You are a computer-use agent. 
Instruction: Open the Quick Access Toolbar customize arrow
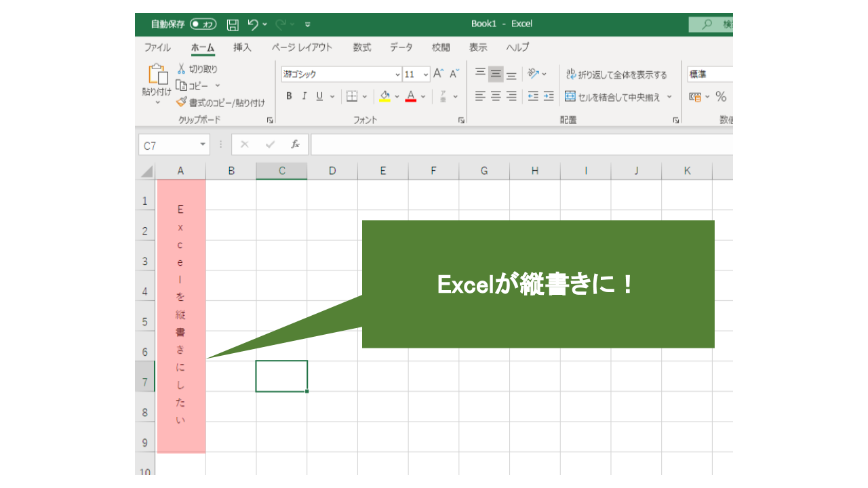[x=307, y=24]
